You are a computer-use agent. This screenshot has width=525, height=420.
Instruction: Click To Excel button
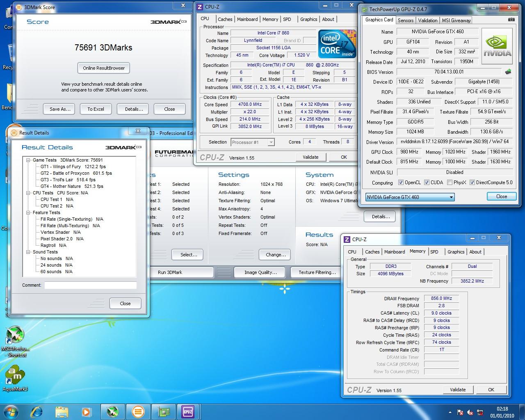[x=96, y=109]
